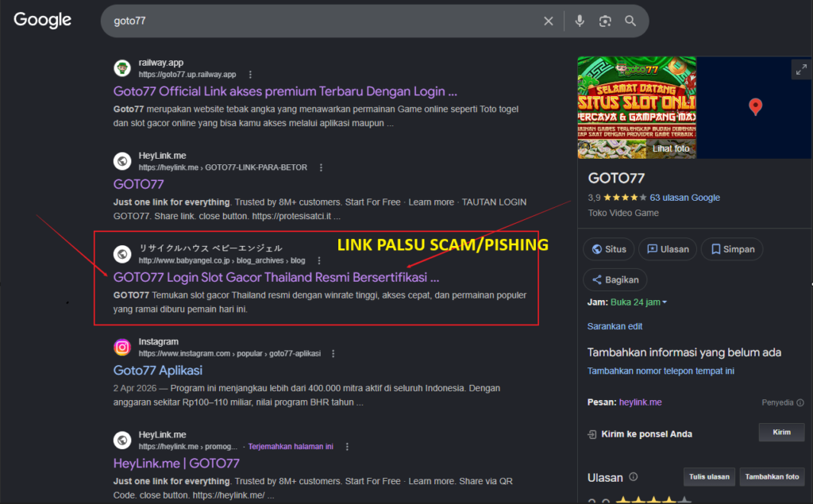This screenshot has width=813, height=504.
Task: Click Terjemahkan halaman ini link
Action: click(x=291, y=446)
